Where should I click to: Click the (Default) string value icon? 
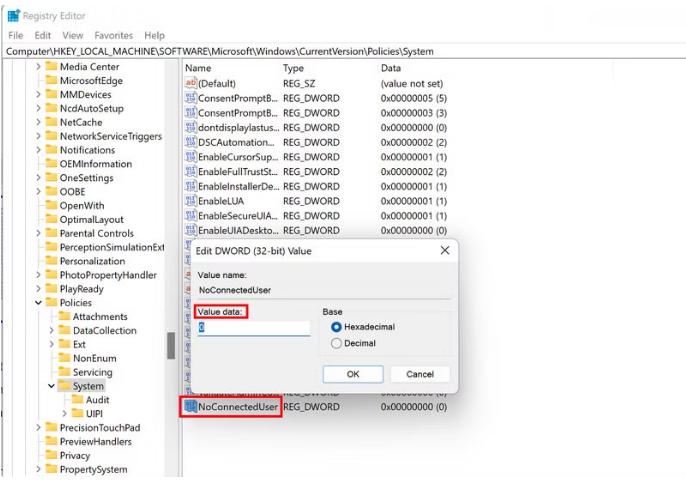pos(191,83)
